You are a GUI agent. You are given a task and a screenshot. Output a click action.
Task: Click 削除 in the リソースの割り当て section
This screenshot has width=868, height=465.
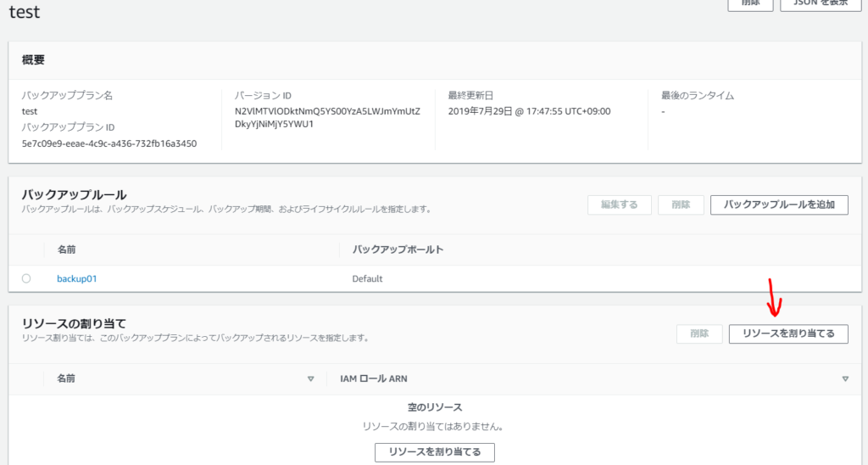[x=698, y=334]
